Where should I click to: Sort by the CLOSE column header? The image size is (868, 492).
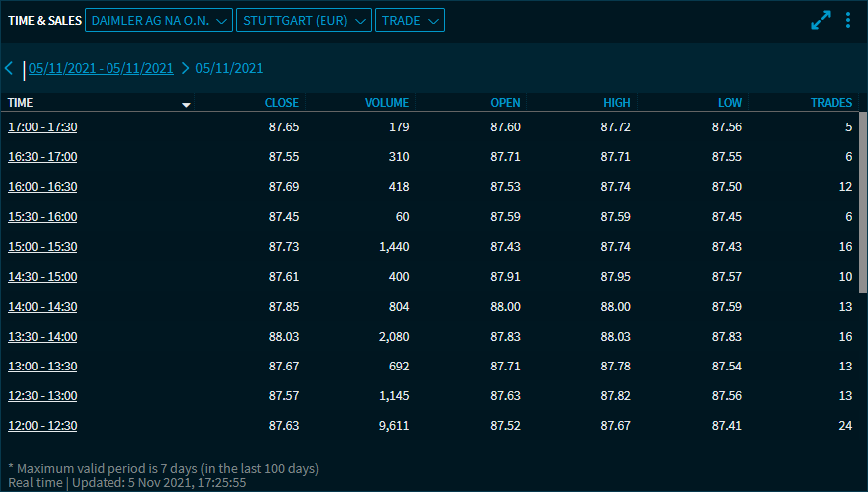tap(282, 103)
